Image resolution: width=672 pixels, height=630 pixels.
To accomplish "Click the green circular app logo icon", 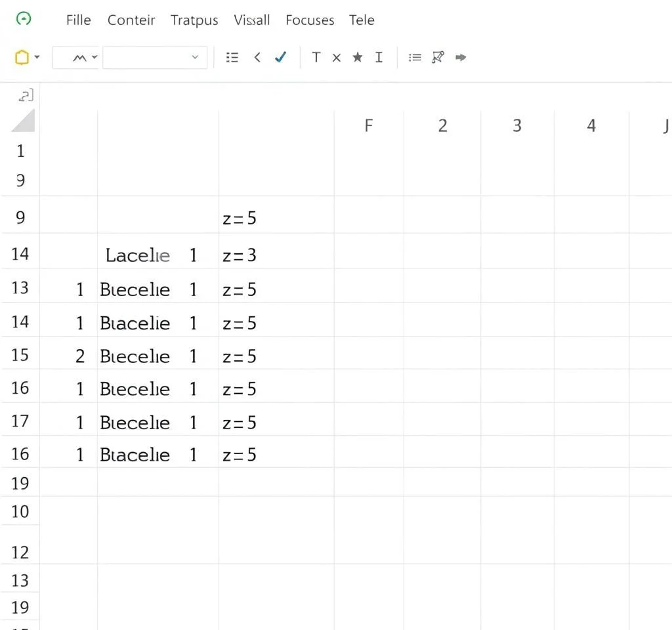I will pos(24,19).
